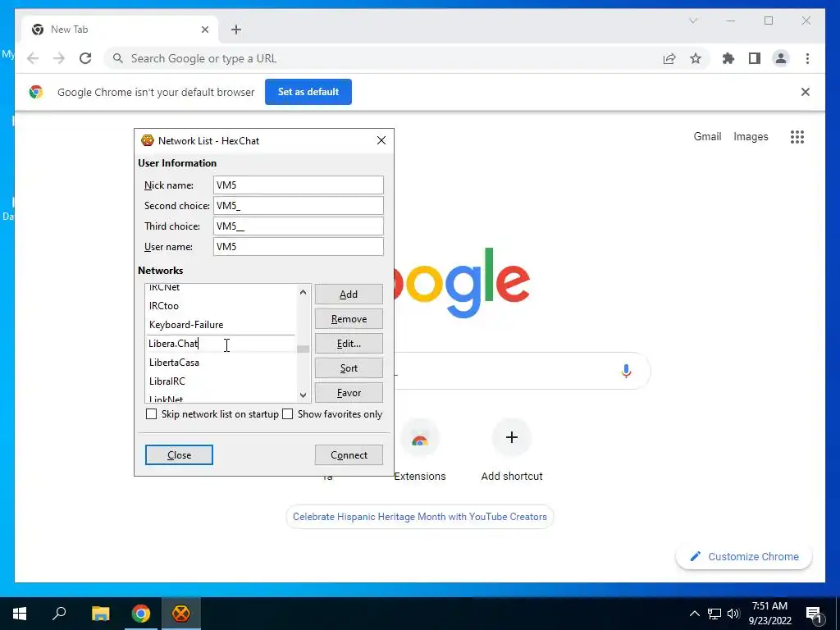The width and height of the screenshot is (840, 630).
Task: Open Chrome three-dot menu
Action: click(x=807, y=58)
